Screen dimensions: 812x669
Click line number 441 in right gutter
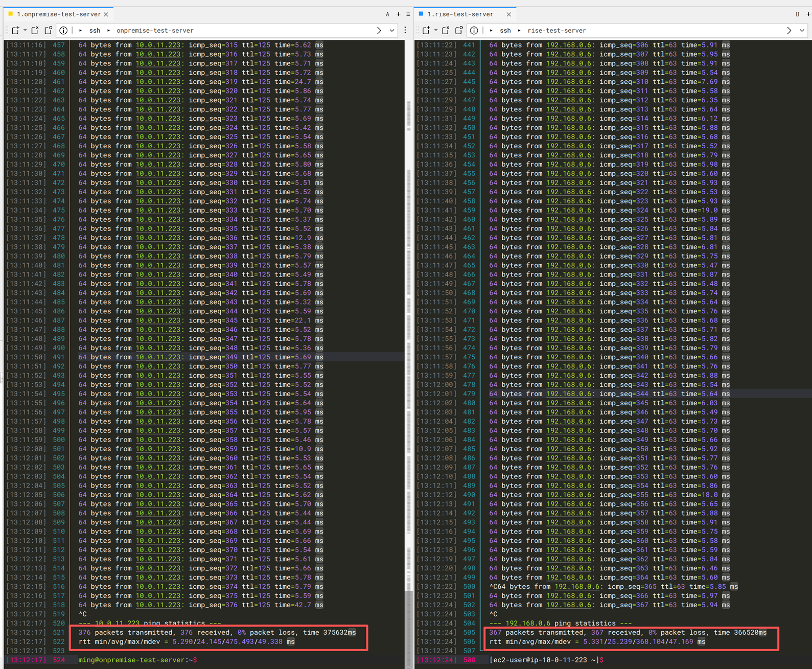469,45
